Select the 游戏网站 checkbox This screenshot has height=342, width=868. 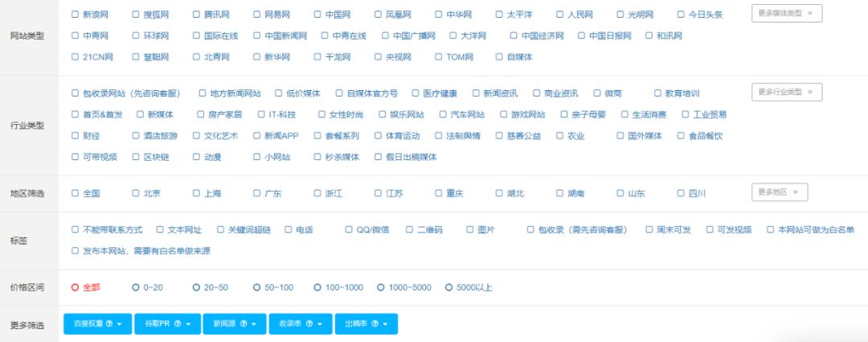coord(503,114)
